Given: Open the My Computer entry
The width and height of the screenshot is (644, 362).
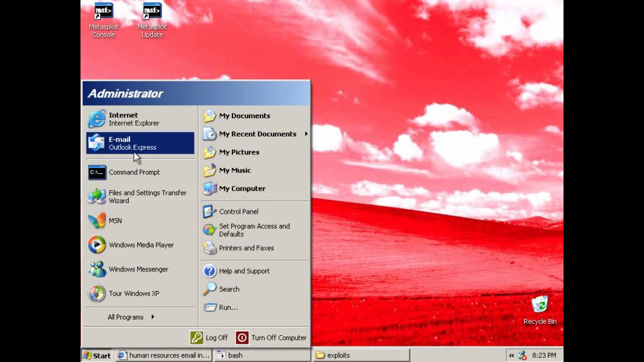Looking at the screenshot, I should (x=255, y=189).
